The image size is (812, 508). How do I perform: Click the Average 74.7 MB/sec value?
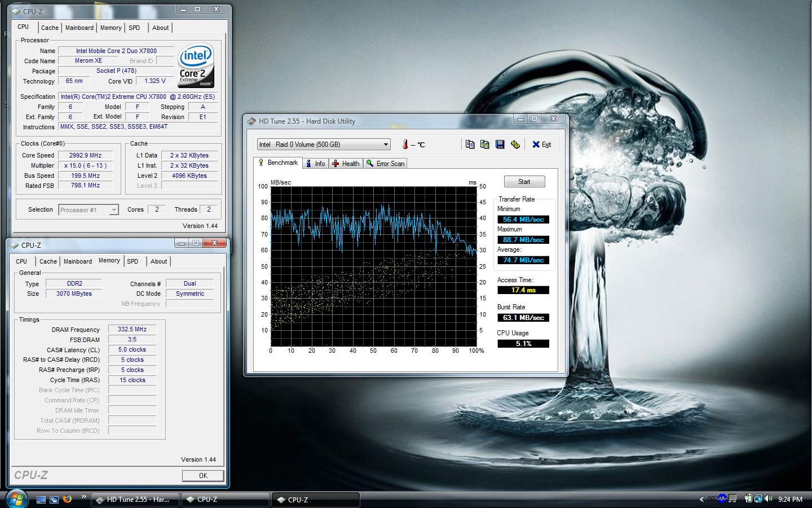[x=523, y=260]
